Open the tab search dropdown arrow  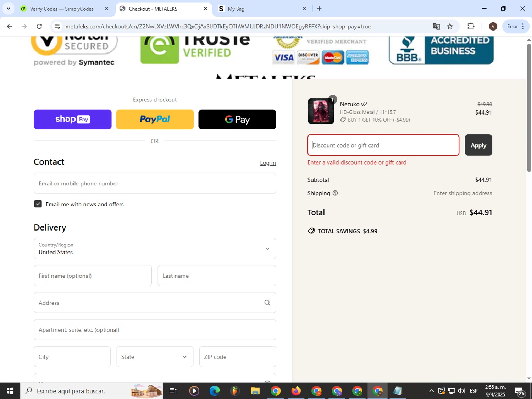pos(8,9)
